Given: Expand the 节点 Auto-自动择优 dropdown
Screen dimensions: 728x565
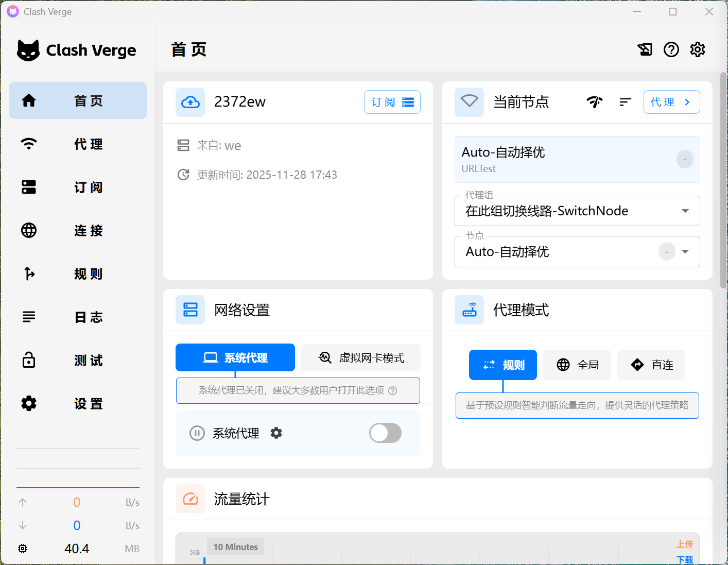Looking at the screenshot, I should coord(685,252).
